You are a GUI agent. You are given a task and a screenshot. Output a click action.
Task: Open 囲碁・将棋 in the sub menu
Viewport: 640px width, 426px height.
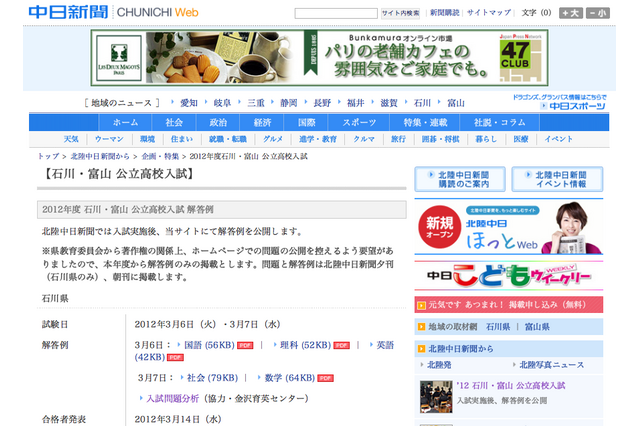click(440, 139)
